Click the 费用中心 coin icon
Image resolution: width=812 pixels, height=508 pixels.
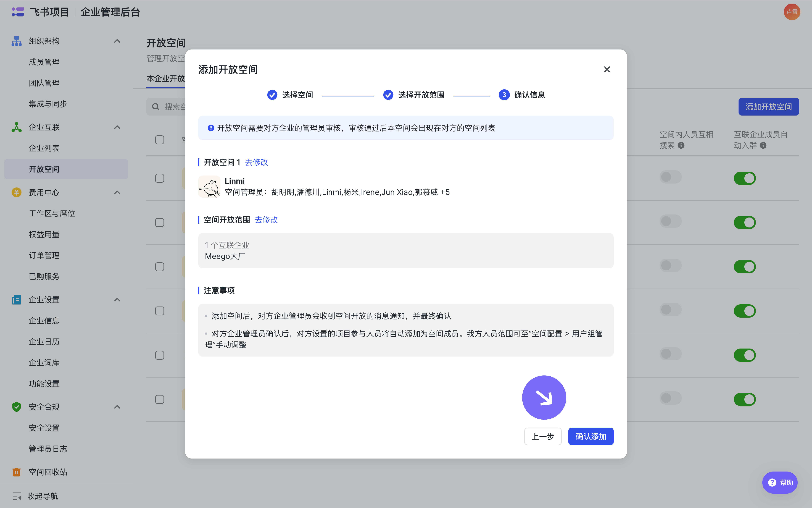tap(16, 193)
